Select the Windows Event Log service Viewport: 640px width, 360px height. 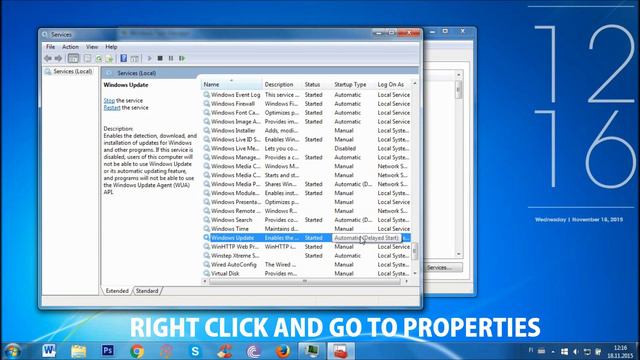[306, 95]
